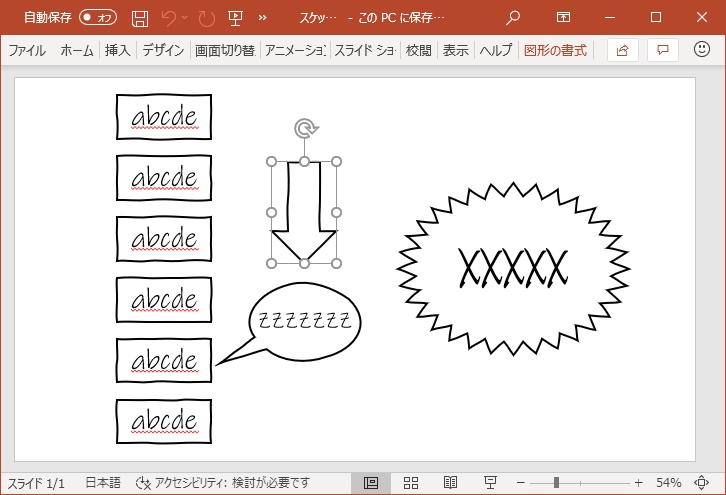Image resolution: width=726 pixels, height=495 pixels.
Task: Click zoom in plus button
Action: 638,483
